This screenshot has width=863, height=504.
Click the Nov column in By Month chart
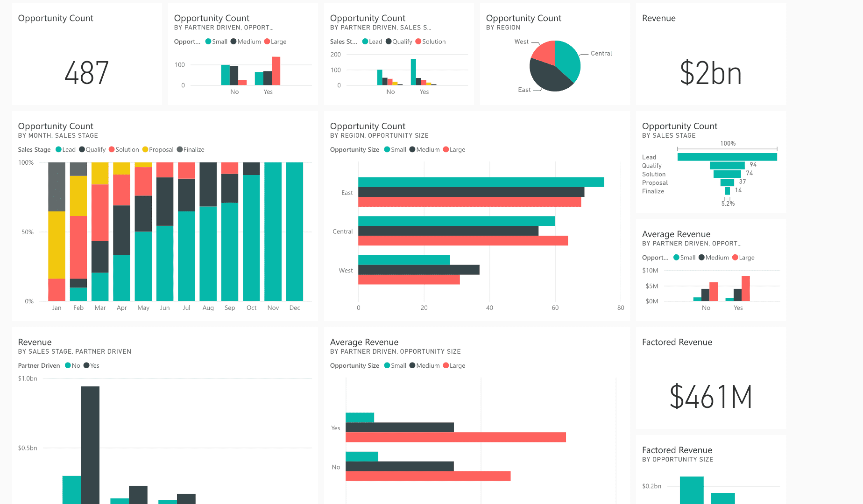coord(273,231)
